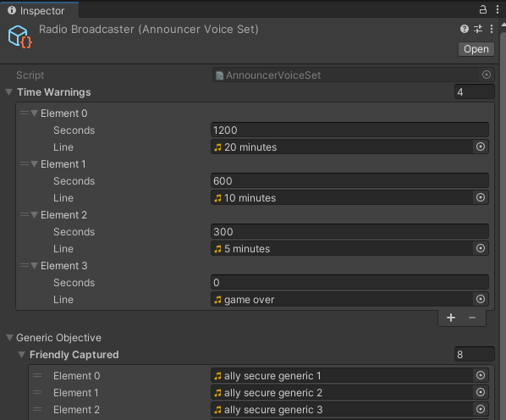
Task: Click object picker for 20 minutes line
Action: click(x=481, y=146)
